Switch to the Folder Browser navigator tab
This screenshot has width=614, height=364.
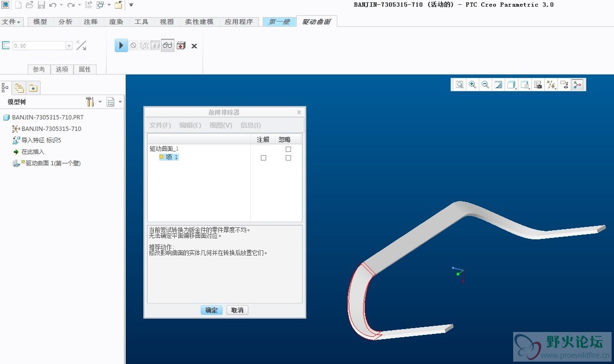[19, 88]
